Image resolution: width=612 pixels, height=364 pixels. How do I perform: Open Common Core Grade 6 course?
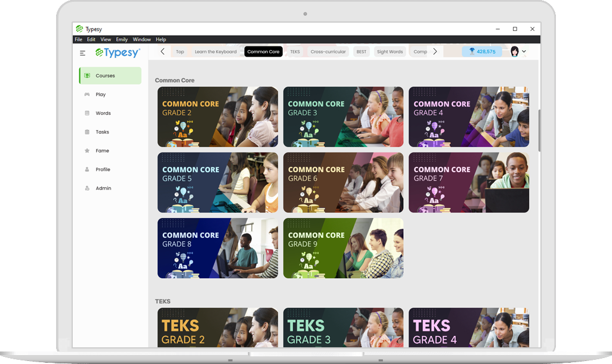coord(344,182)
